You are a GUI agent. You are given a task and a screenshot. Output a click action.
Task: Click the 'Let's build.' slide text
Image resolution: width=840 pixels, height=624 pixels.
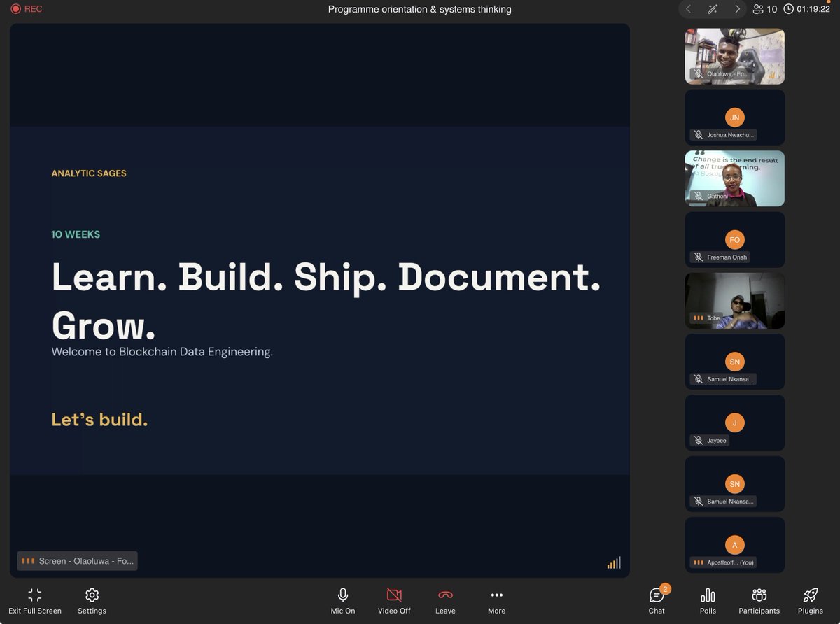99,420
